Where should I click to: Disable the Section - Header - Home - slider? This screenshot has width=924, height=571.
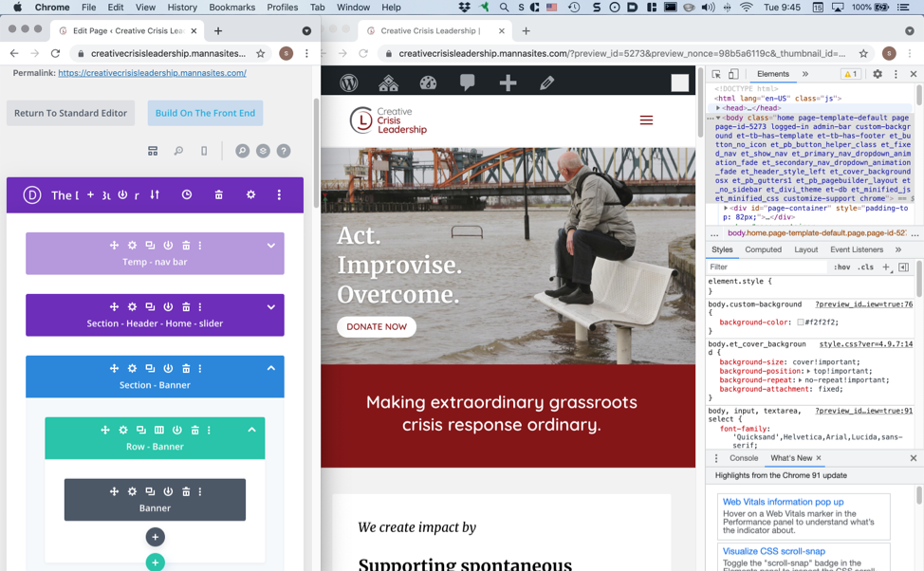[x=168, y=306]
